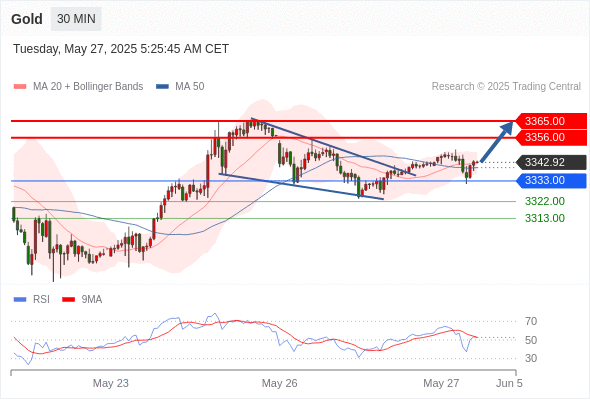Click the RSI 50 level label

(531, 340)
